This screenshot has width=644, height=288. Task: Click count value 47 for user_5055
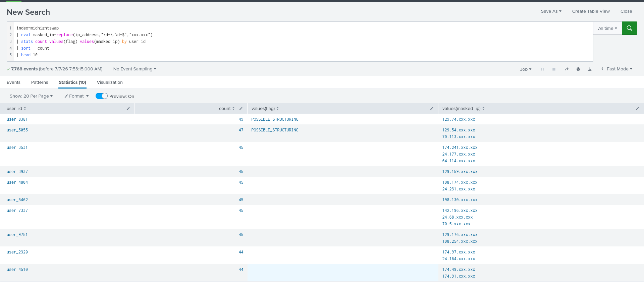(x=241, y=130)
